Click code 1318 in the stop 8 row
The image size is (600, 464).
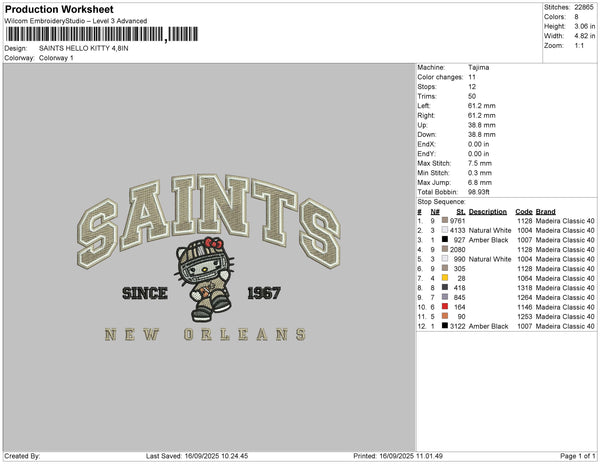[525, 288]
